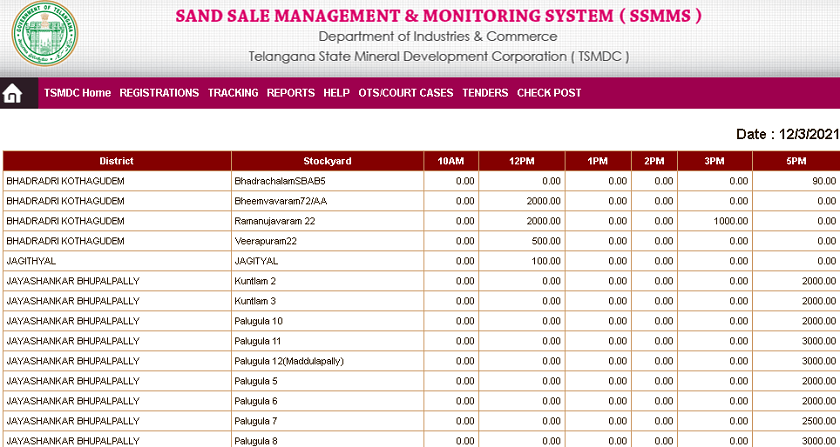
Task: Click the 2PM column header
Action: click(654, 161)
